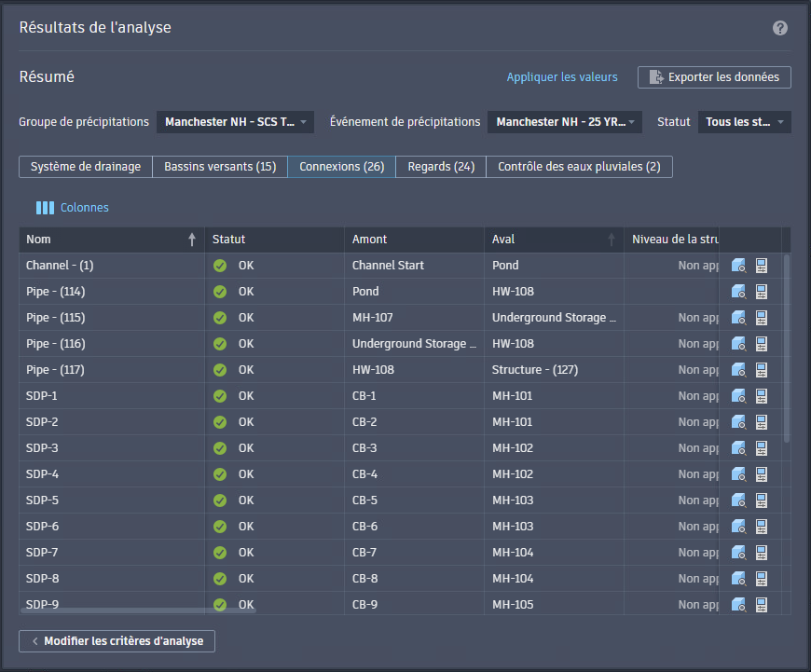Click the table's horizontal scrollbar

coord(138,610)
